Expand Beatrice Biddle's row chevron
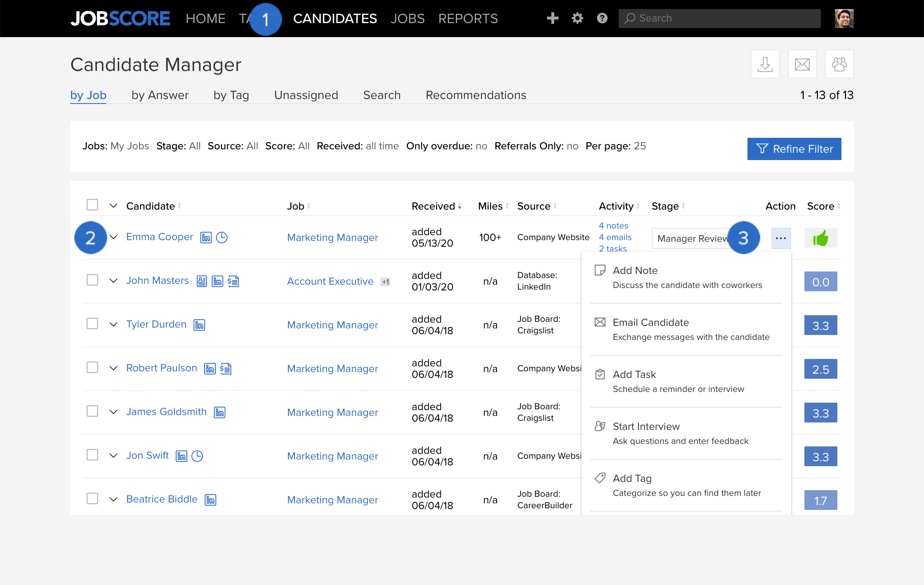Screen dimensions: 924x585 pyautogui.click(x=113, y=500)
